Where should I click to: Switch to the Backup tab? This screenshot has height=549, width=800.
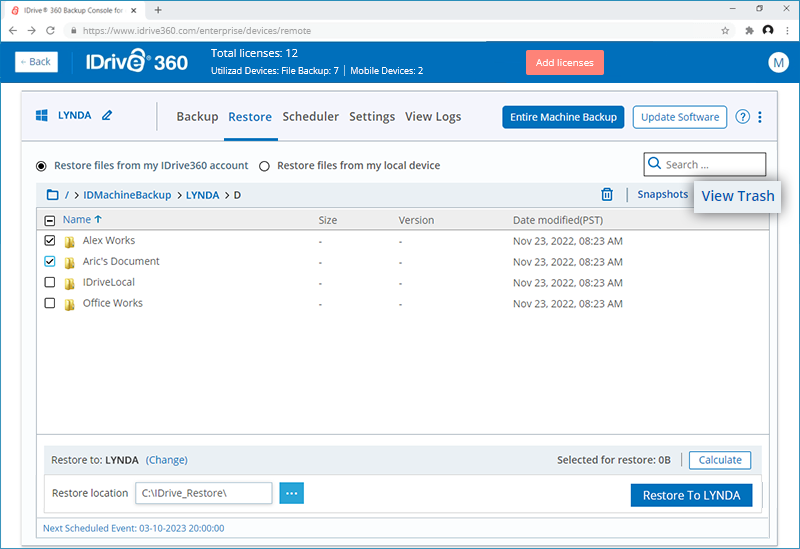(197, 117)
